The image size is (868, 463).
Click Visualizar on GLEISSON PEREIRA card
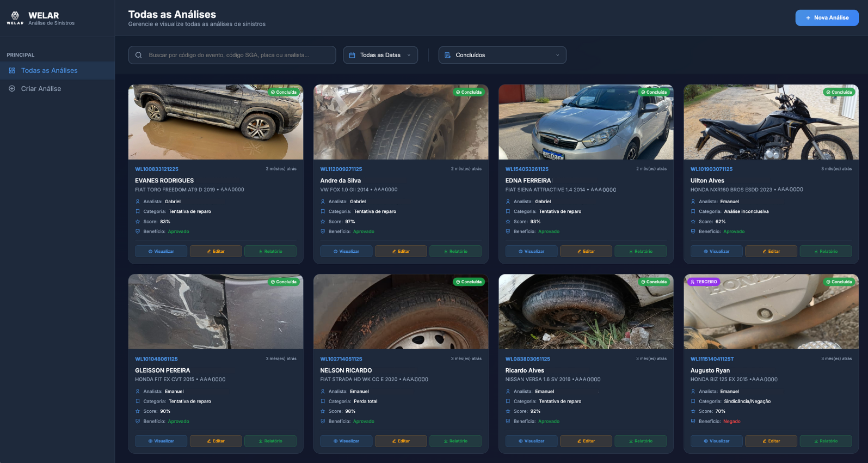click(161, 441)
